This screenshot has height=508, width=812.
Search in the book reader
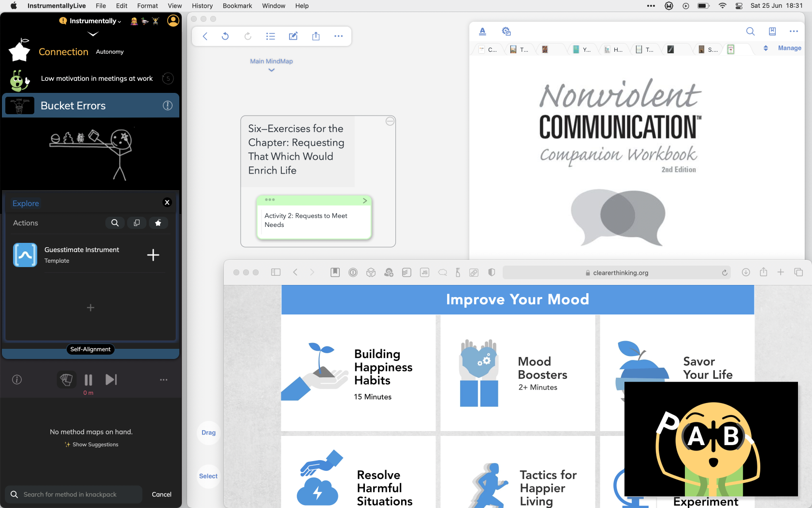pyautogui.click(x=750, y=31)
